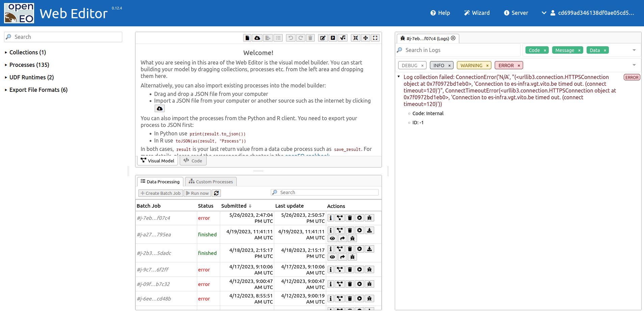
Task: Remove the WARNING log level filter
Action: [x=487, y=65]
